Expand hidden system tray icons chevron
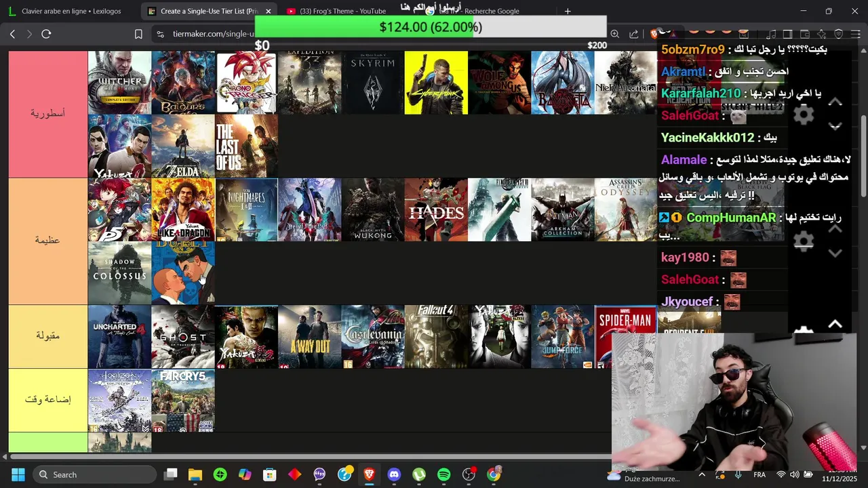This screenshot has height=488, width=868. [702, 474]
